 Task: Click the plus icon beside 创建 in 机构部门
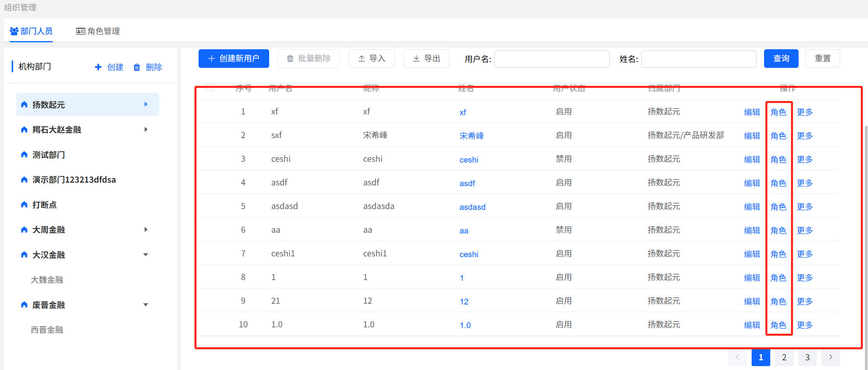tap(98, 67)
